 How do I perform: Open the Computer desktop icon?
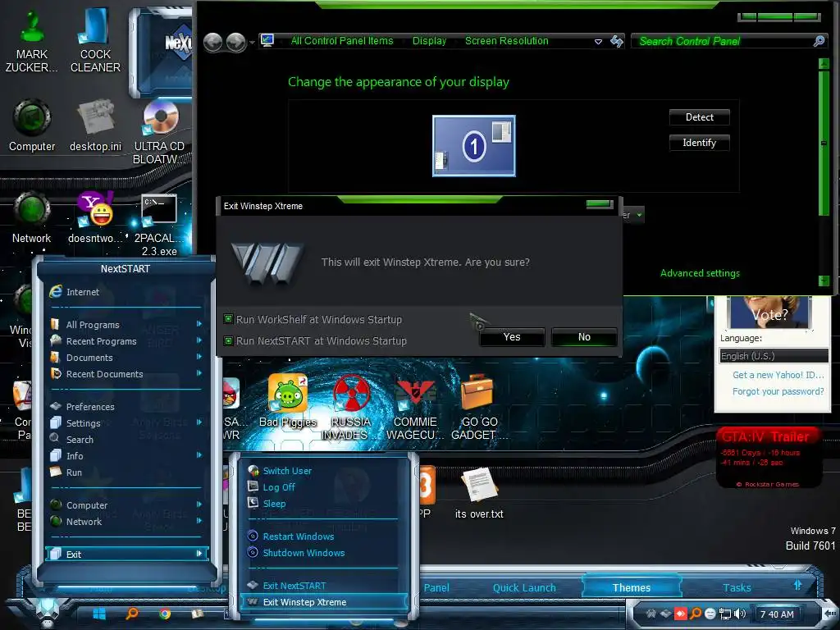point(32,125)
